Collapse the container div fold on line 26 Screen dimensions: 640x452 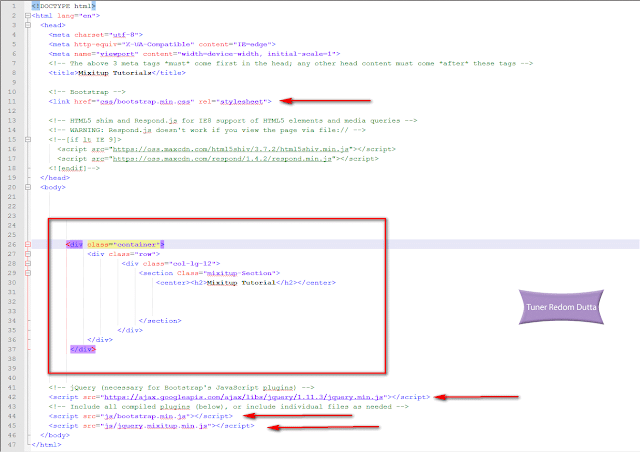(28, 244)
